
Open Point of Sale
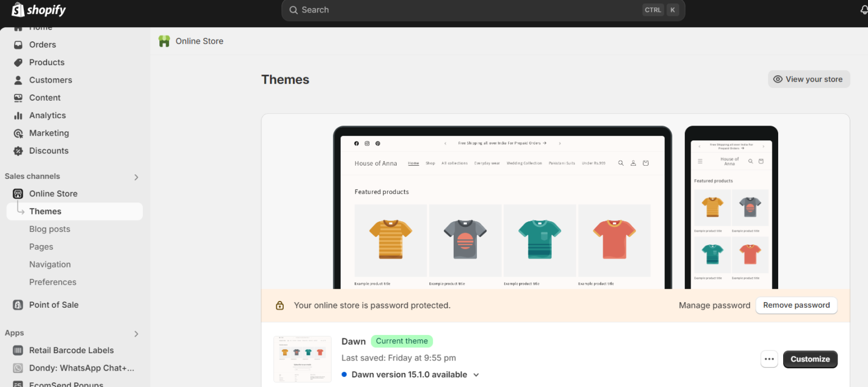click(x=18, y=305)
